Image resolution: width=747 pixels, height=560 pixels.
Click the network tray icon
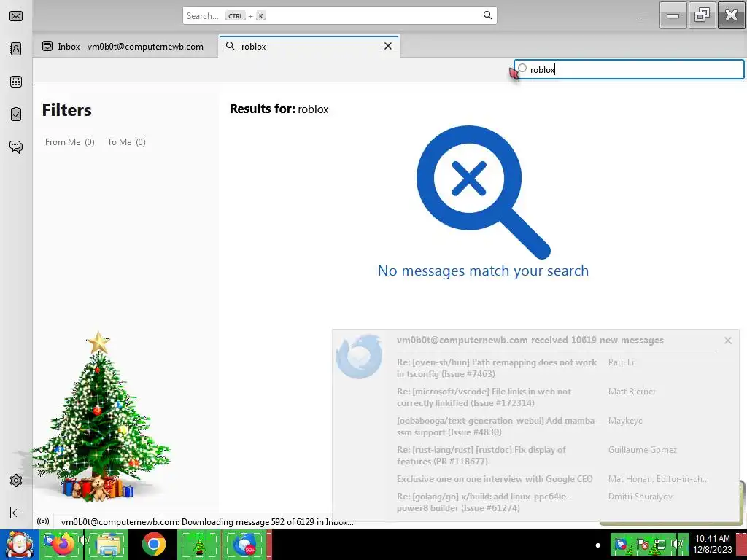click(660, 544)
